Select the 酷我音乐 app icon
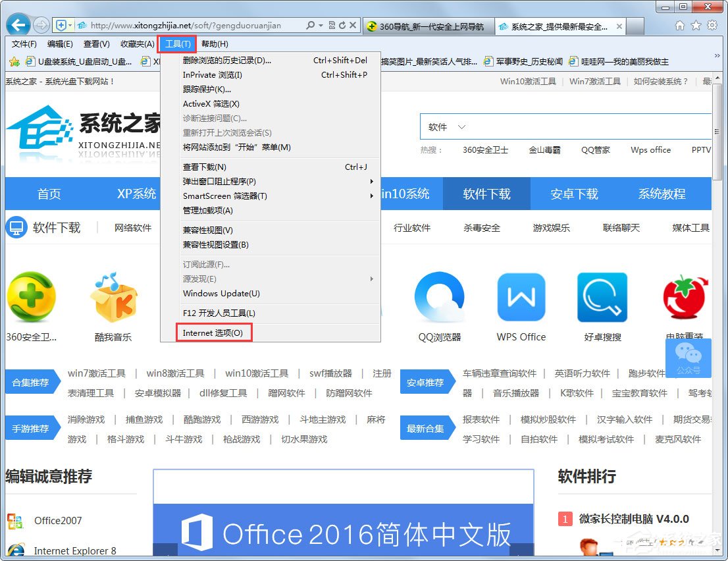The image size is (728, 561). [x=112, y=296]
